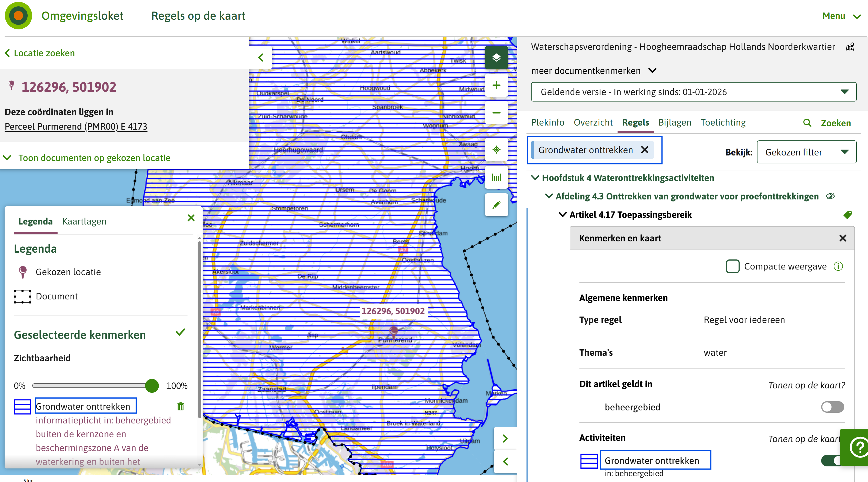Adjust the Zichtbaarheid slider handle

click(x=152, y=385)
